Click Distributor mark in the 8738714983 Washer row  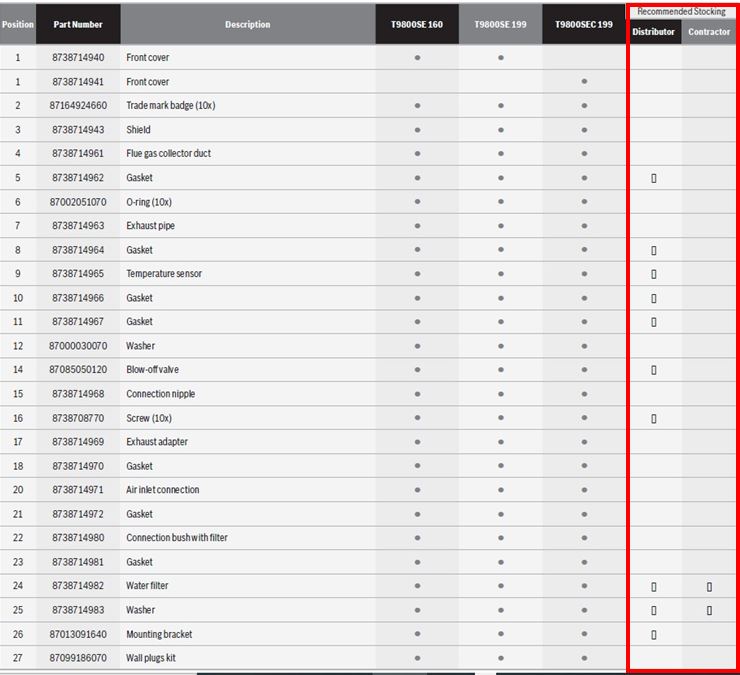pos(654,610)
